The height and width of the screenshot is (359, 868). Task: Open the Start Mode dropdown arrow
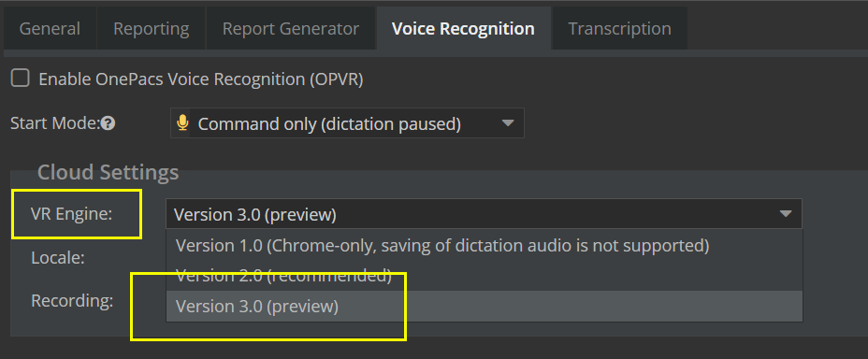coord(508,122)
